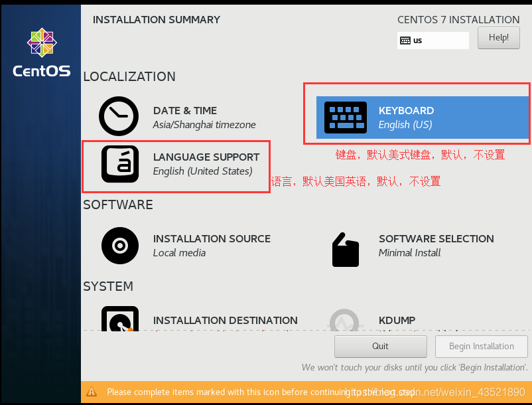Click the 'English (US)' keyboard value
The image size is (532, 405).
tap(405, 125)
